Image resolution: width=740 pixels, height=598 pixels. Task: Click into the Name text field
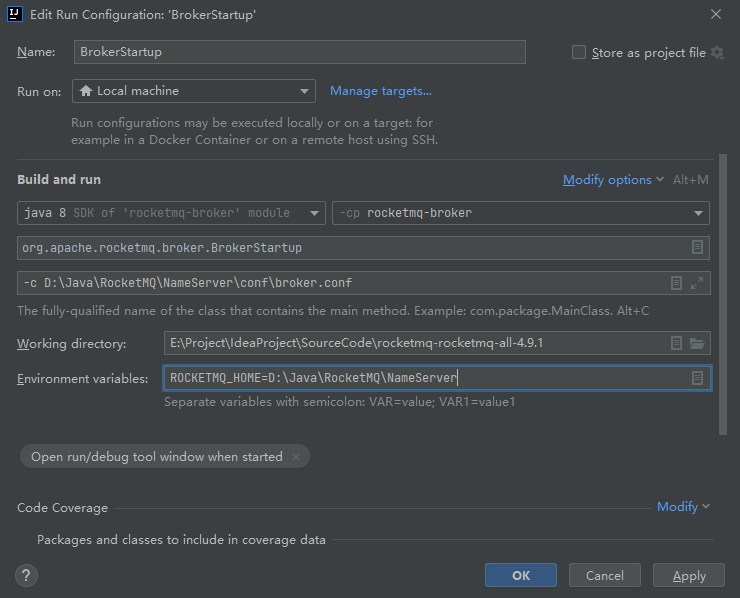coord(300,52)
